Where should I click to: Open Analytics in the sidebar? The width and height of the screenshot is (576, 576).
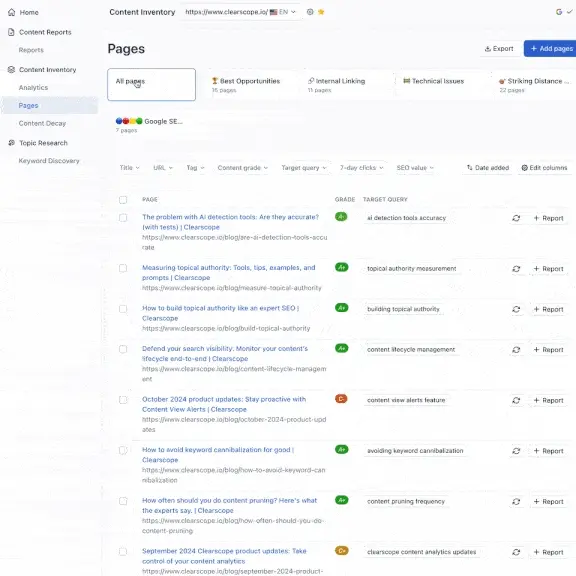pos(33,87)
